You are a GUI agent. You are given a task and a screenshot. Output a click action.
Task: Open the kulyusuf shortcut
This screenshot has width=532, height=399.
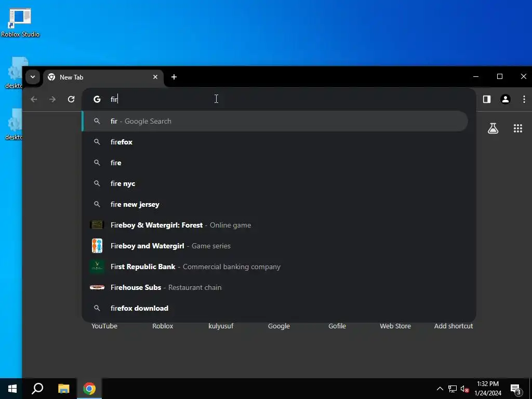pyautogui.click(x=221, y=326)
